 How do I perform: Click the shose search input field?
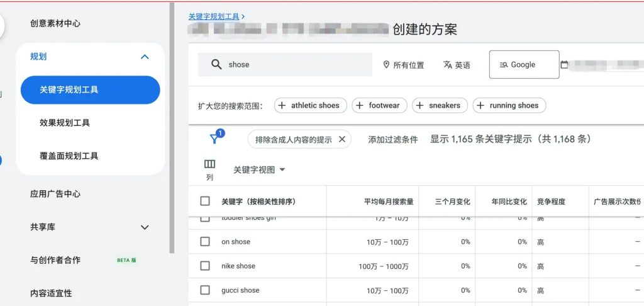pyautogui.click(x=285, y=65)
